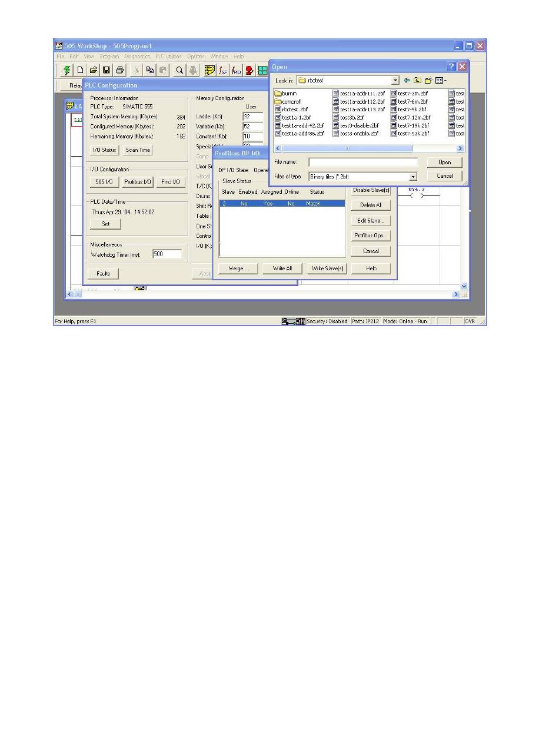This screenshot has height=756, width=559.
Task: Click the File name input field
Action: point(363,162)
